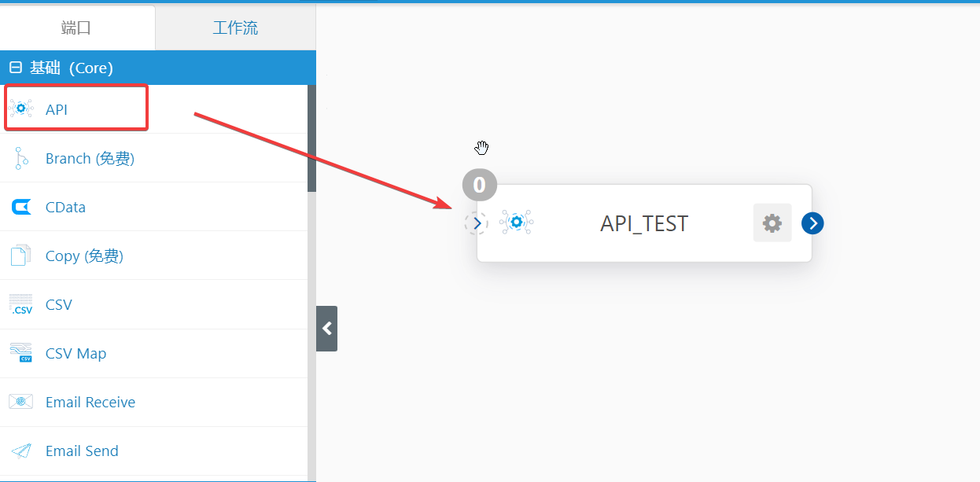Click the API_TEST node's connector icon
This screenshot has height=482, width=980.
pyautogui.click(x=517, y=223)
